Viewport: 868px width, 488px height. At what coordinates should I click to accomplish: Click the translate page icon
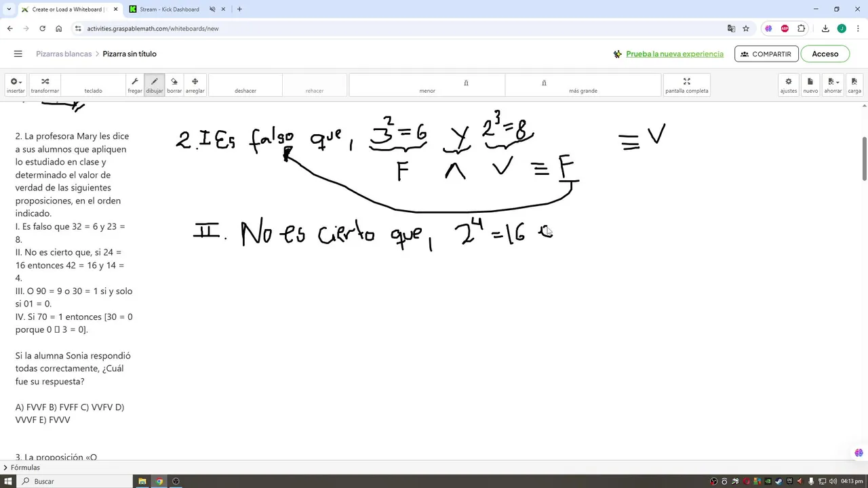click(731, 28)
